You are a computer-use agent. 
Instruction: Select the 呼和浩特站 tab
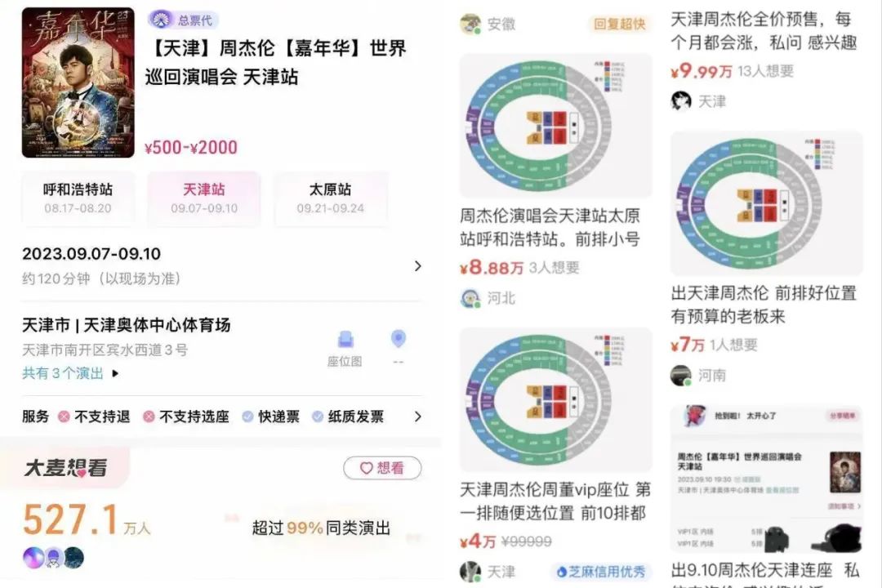(x=78, y=198)
